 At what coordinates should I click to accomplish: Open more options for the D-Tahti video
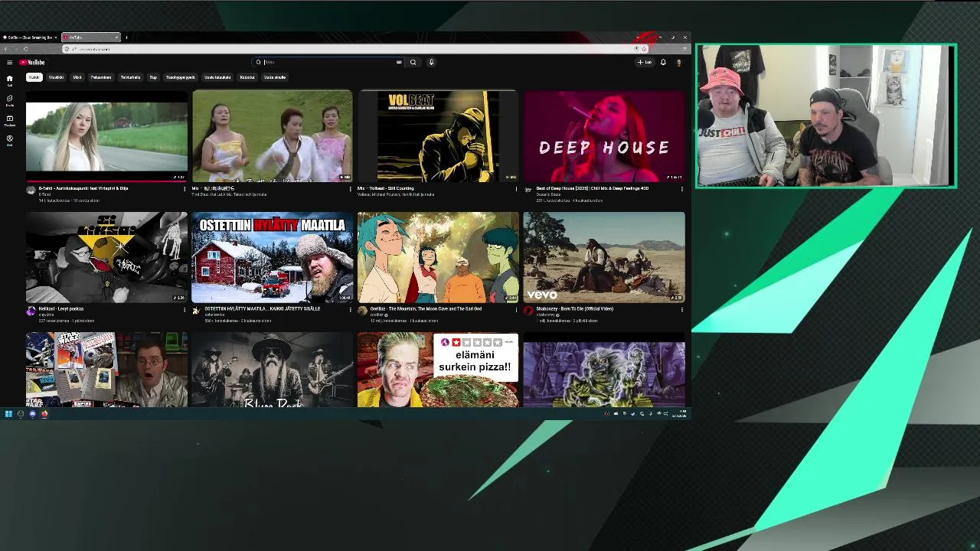(185, 189)
